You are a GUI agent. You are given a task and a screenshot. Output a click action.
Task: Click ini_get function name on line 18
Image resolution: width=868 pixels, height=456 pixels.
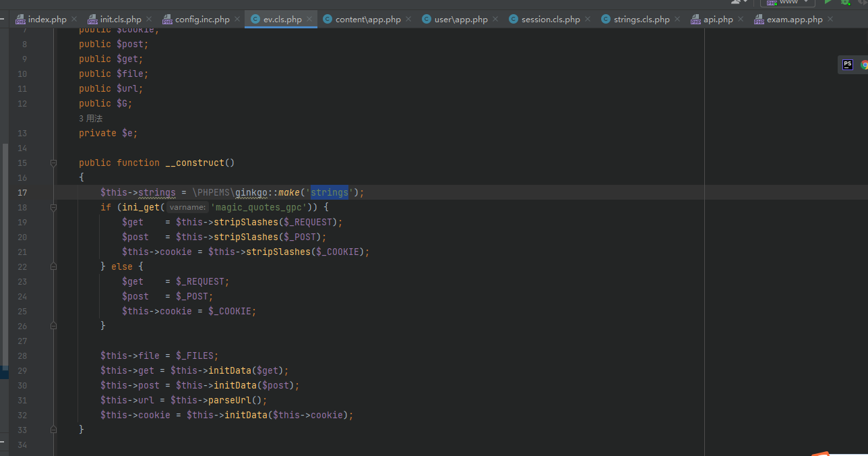(141, 207)
